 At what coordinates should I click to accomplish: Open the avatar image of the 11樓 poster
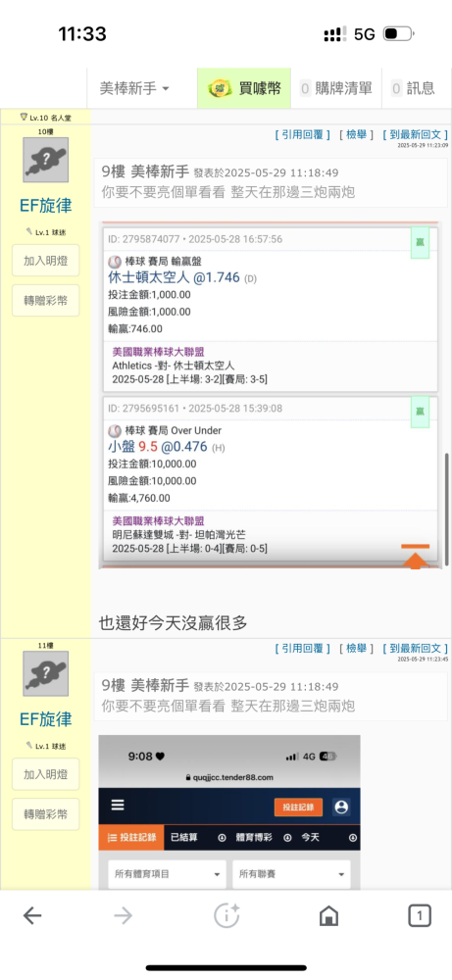(46, 674)
